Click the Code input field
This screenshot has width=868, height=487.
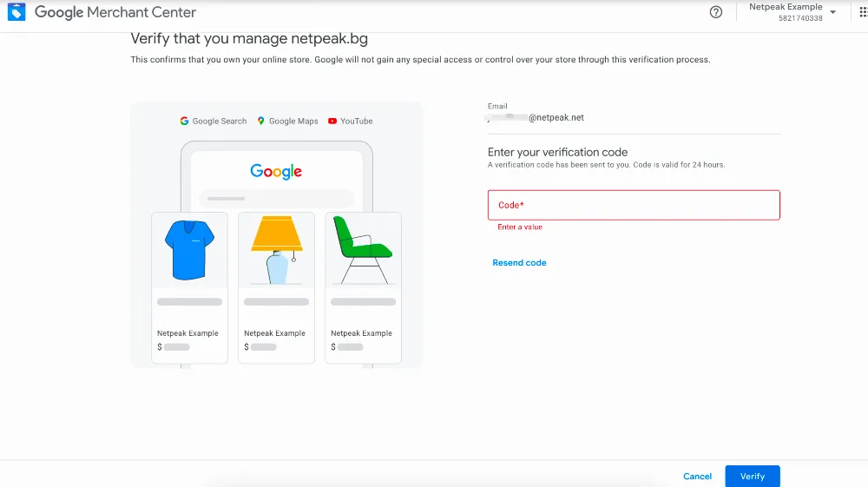[x=634, y=205]
